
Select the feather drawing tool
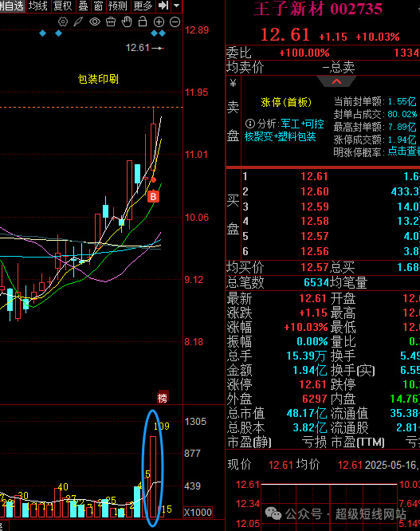(x=78, y=22)
